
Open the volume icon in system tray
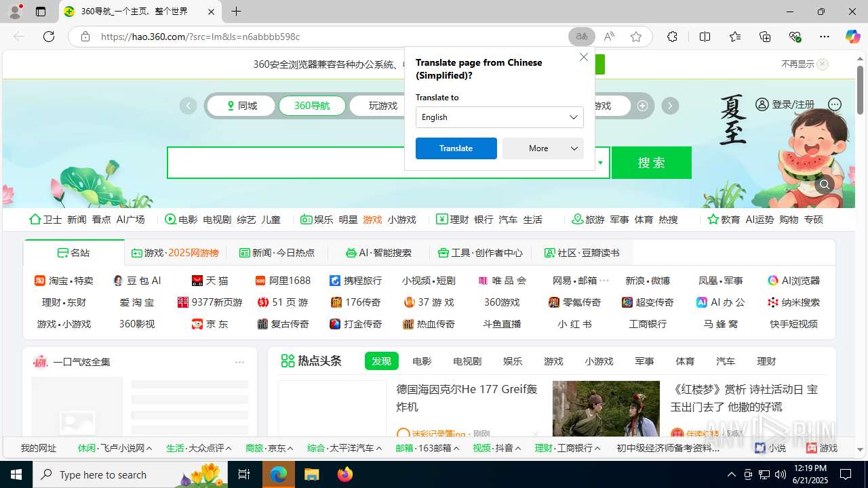tap(781, 474)
